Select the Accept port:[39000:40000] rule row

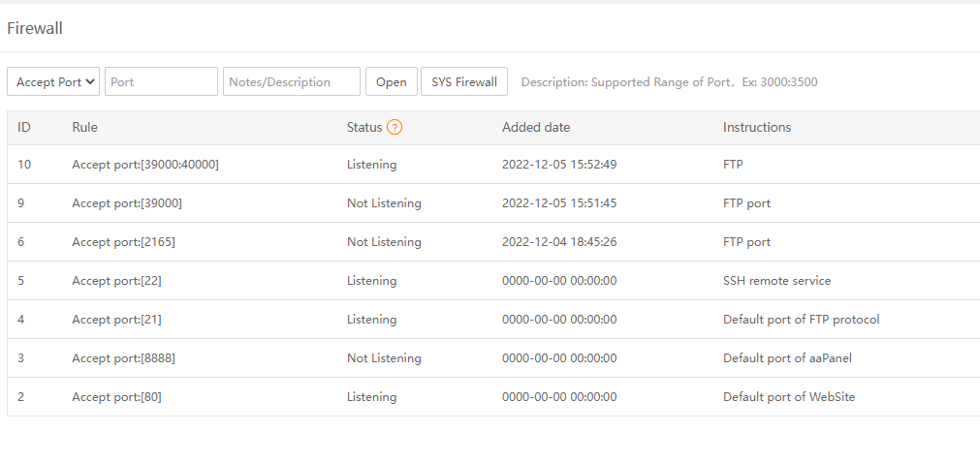coord(145,165)
